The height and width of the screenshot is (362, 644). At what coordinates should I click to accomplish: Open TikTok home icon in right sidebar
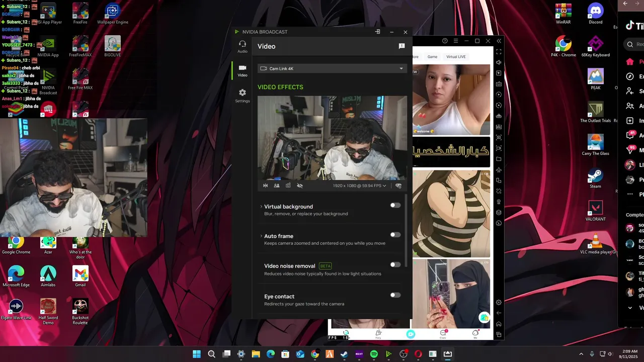[630, 62]
